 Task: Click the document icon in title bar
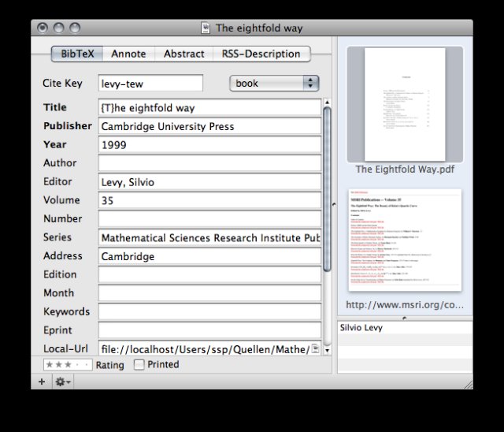click(x=206, y=28)
